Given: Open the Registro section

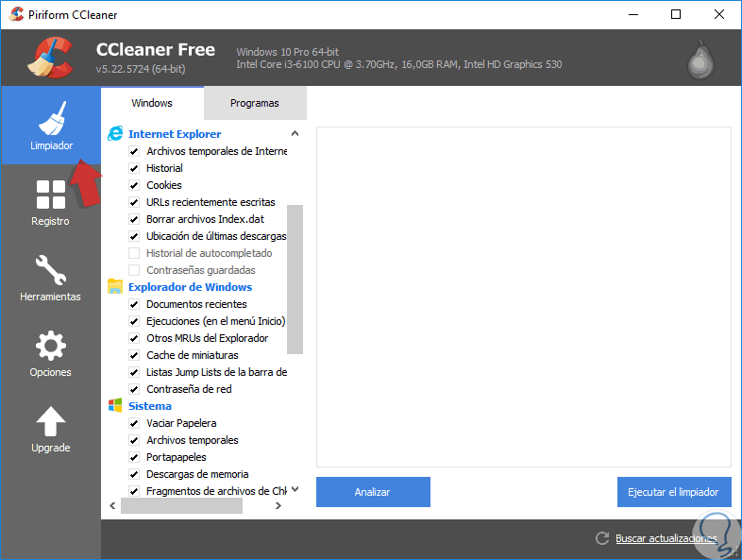Looking at the screenshot, I should [51, 203].
